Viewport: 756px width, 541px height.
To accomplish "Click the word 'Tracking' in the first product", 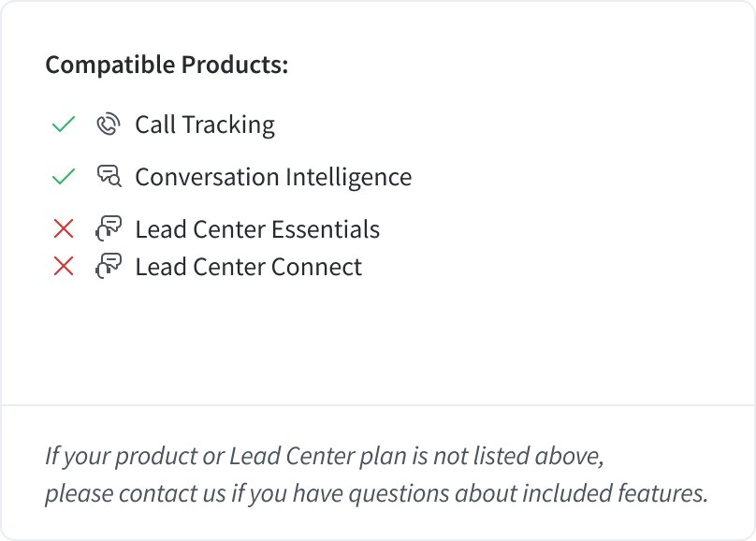I will (x=228, y=124).
